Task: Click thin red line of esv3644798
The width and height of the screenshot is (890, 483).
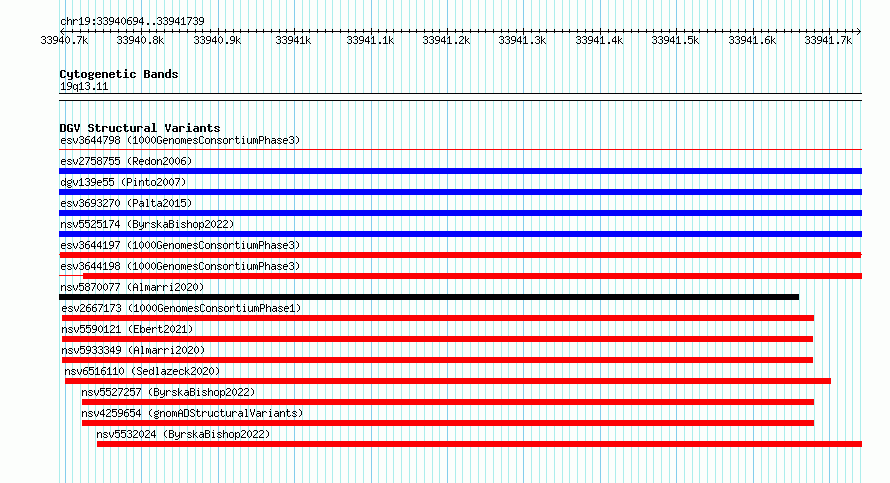Action: click(x=460, y=150)
